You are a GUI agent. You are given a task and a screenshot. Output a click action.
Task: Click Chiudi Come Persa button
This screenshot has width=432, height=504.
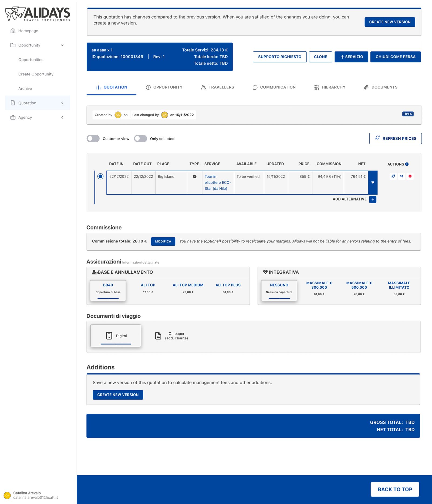point(396,57)
